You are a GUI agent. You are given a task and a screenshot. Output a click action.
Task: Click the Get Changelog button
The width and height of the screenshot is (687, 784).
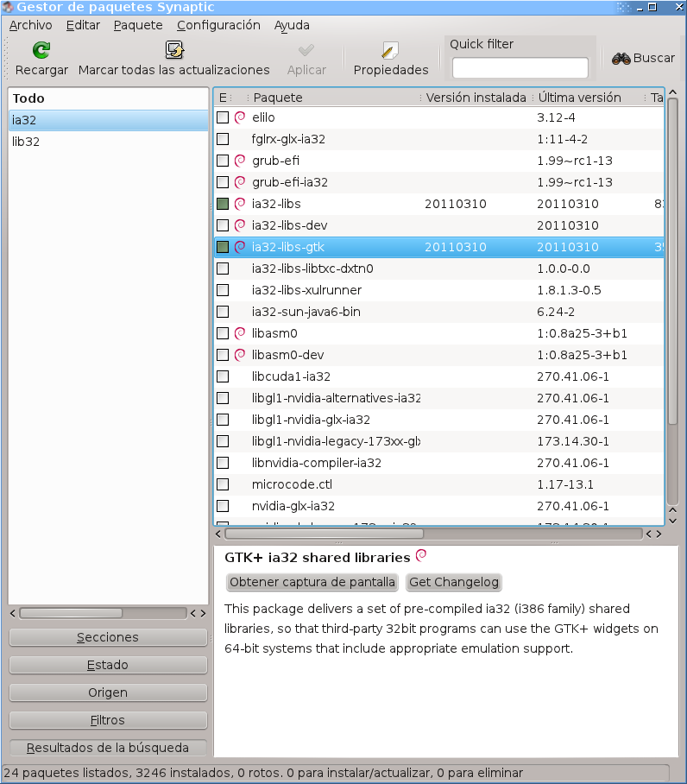[454, 582]
